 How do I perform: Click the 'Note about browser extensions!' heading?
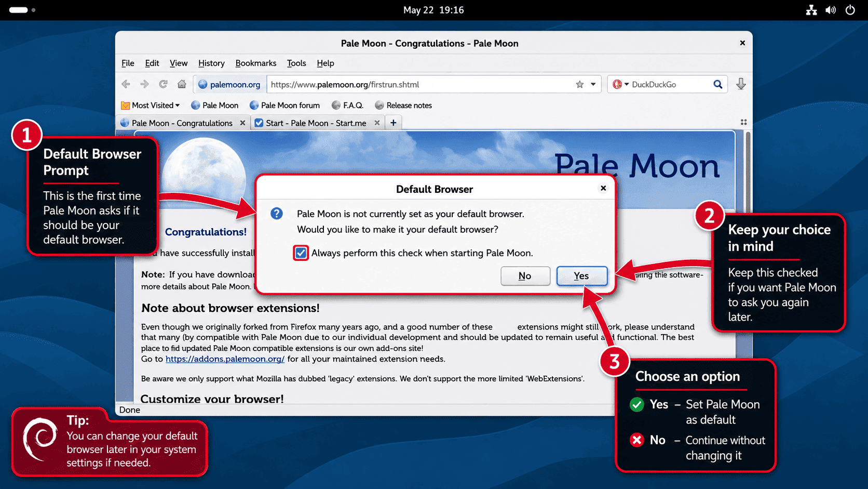click(x=230, y=308)
